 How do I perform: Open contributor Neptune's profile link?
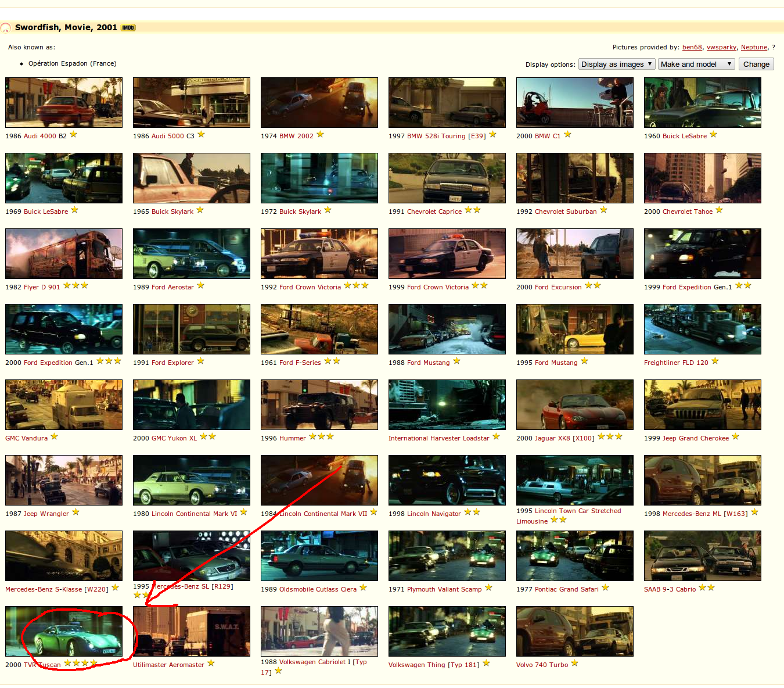pyautogui.click(x=754, y=48)
